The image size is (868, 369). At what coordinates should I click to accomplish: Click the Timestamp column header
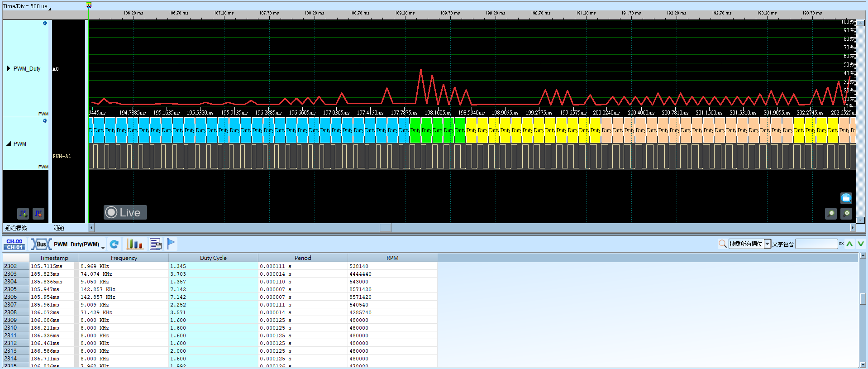point(54,258)
